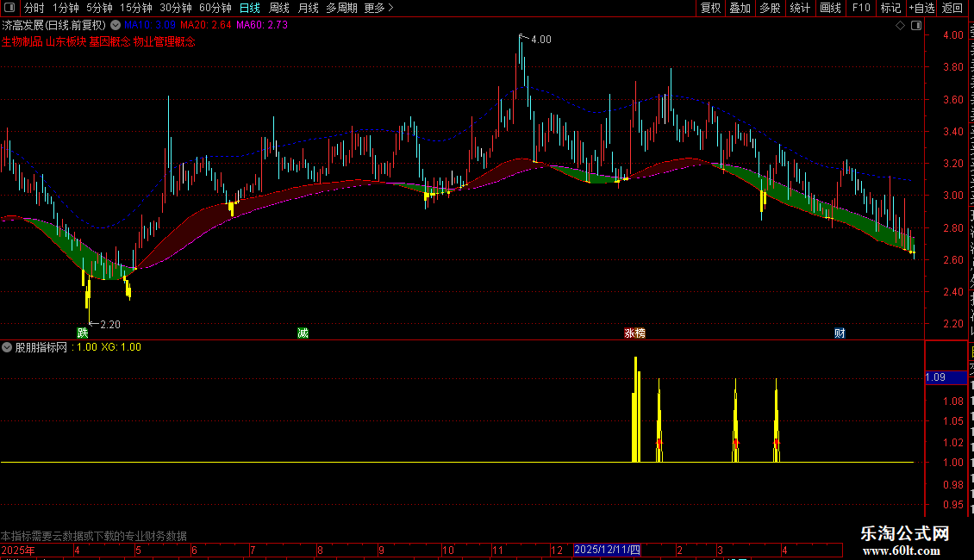Click the 山东板块 sector link
The width and height of the screenshot is (974, 560).
(x=66, y=41)
